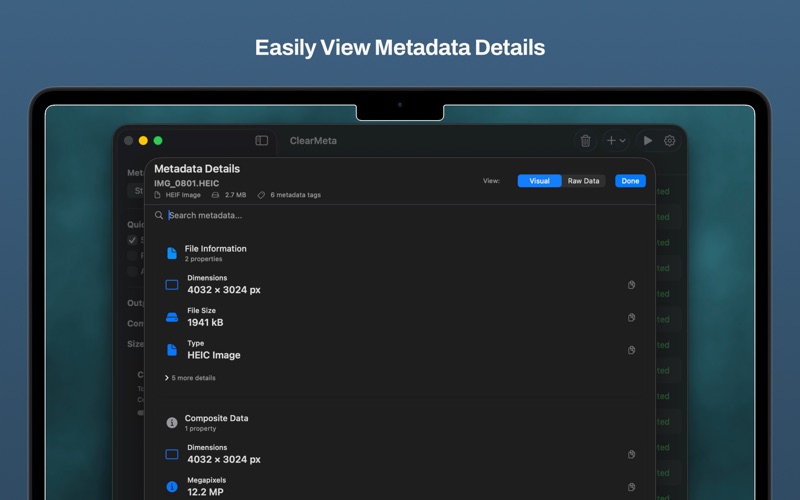Copy the File Size value

631,317
